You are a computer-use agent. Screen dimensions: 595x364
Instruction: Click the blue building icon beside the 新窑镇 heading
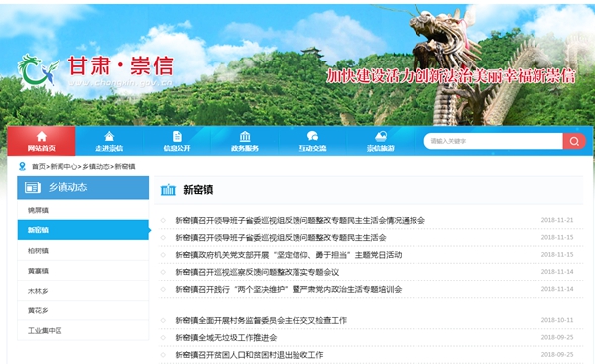coord(168,190)
